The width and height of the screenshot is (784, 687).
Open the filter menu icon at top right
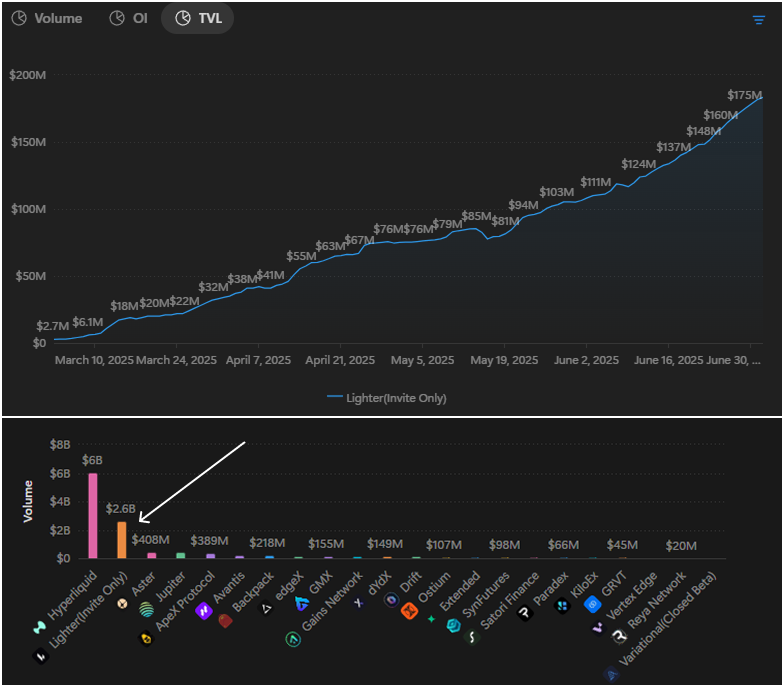758,20
